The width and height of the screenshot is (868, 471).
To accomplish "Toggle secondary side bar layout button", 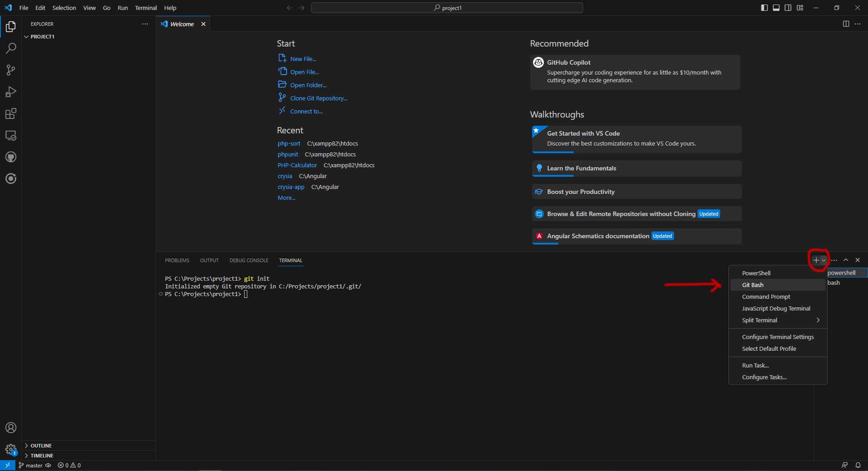I will (788, 8).
